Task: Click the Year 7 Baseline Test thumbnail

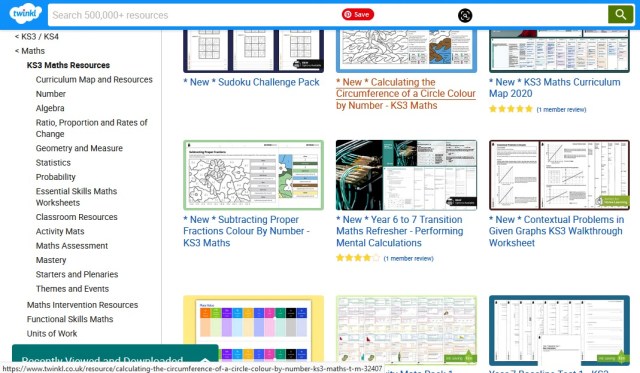Action: click(x=559, y=330)
